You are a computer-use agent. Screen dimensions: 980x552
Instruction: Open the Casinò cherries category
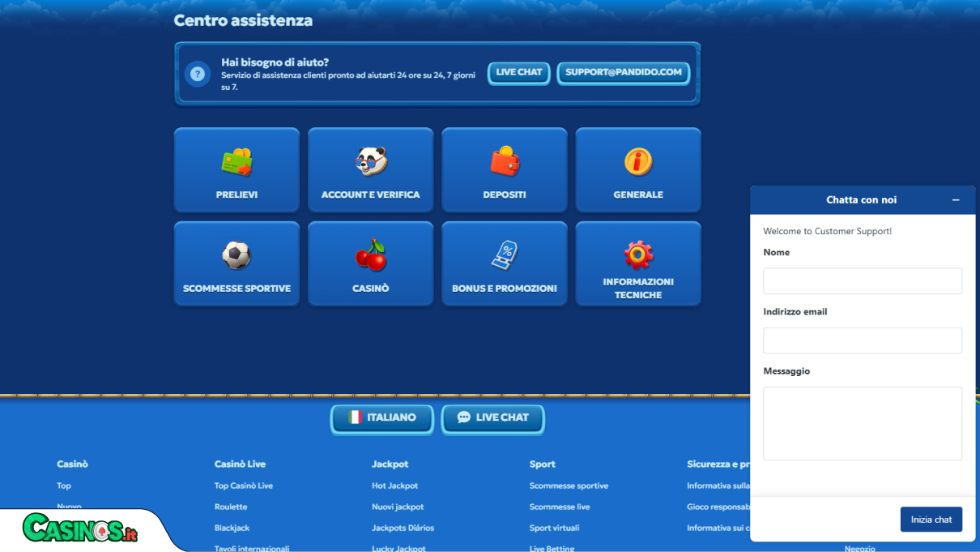(x=370, y=263)
